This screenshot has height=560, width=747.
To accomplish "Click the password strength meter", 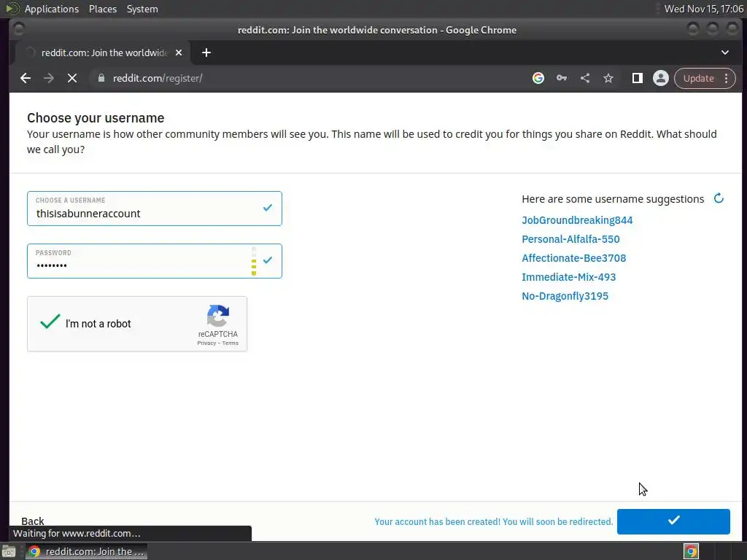I will click(x=254, y=261).
